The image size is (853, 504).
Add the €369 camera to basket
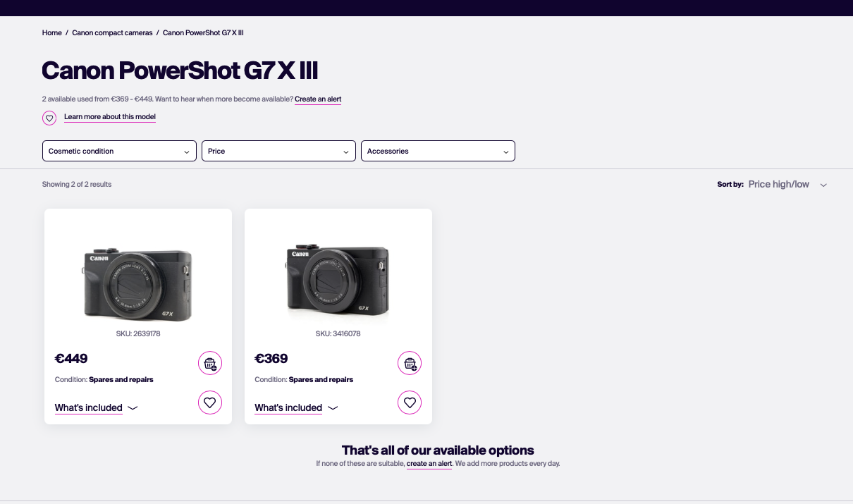[x=410, y=363]
